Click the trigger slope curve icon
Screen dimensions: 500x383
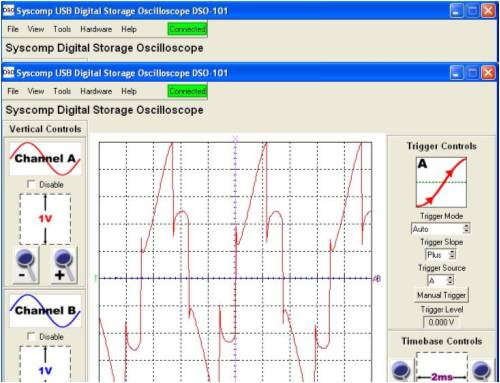click(441, 182)
